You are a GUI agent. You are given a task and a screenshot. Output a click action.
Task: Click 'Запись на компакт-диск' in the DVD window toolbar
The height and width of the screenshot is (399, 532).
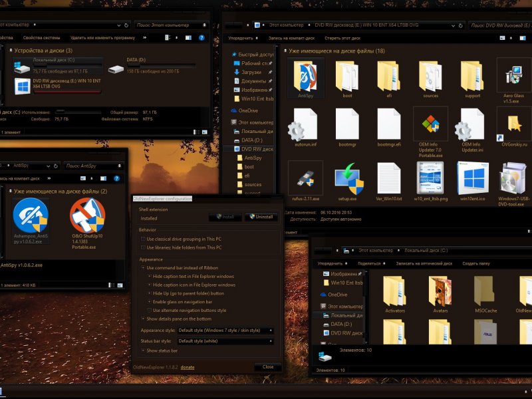(291, 38)
